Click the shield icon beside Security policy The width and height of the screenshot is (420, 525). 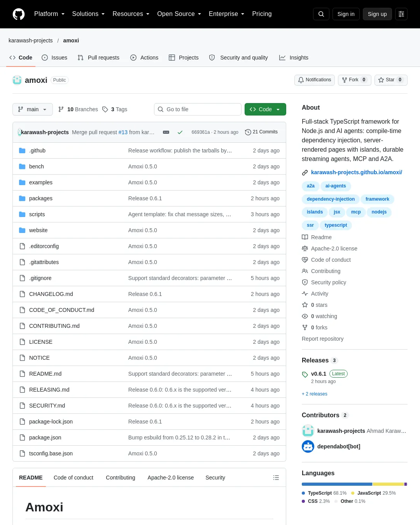click(305, 282)
